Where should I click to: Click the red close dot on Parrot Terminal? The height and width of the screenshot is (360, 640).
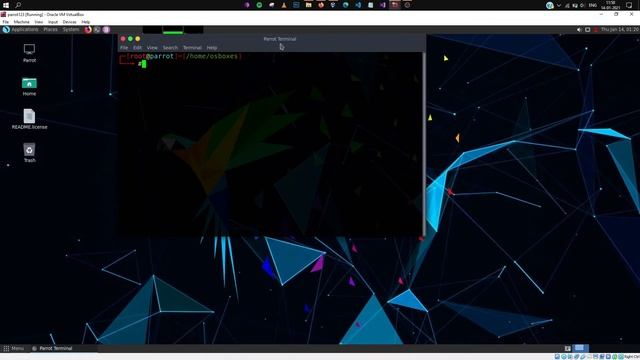click(x=123, y=39)
